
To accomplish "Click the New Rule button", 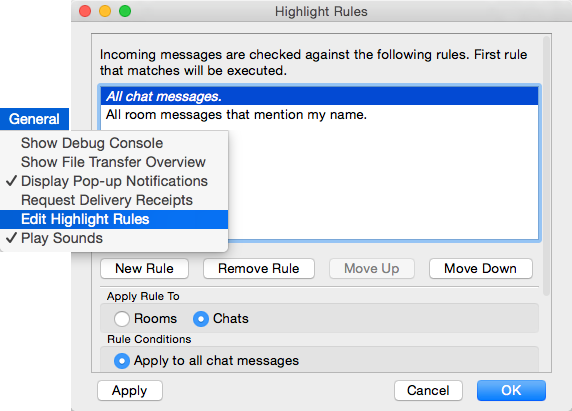I will tap(144, 269).
